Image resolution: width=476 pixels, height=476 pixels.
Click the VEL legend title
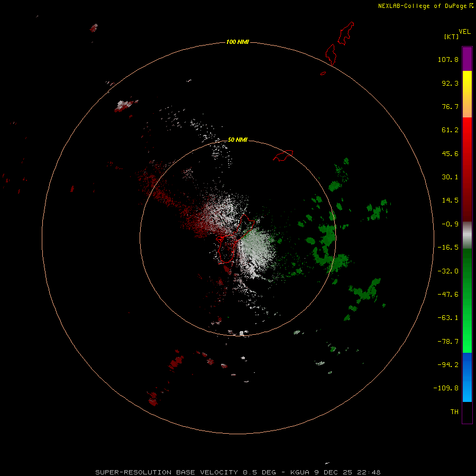pos(464,32)
